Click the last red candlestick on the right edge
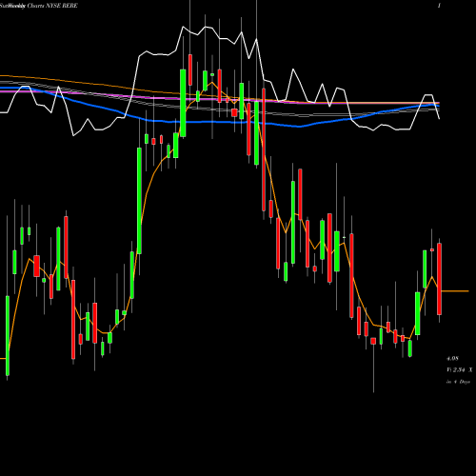 coord(439,279)
